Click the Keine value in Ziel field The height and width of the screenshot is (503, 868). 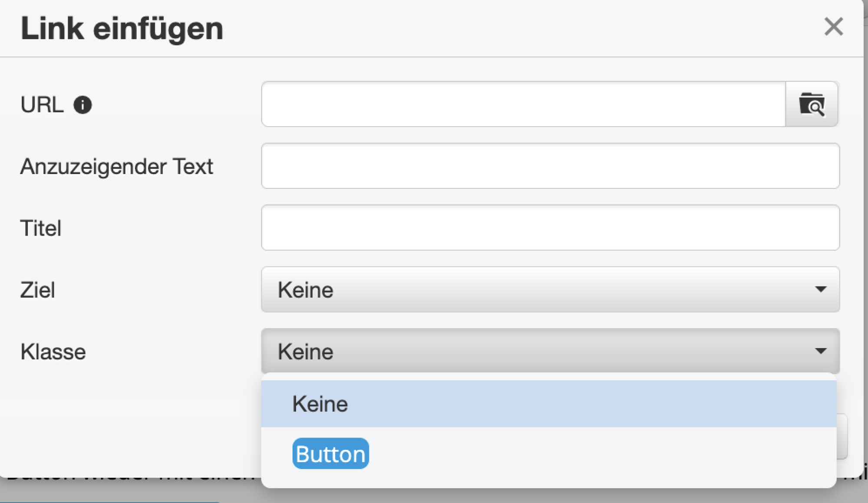pyautogui.click(x=306, y=289)
